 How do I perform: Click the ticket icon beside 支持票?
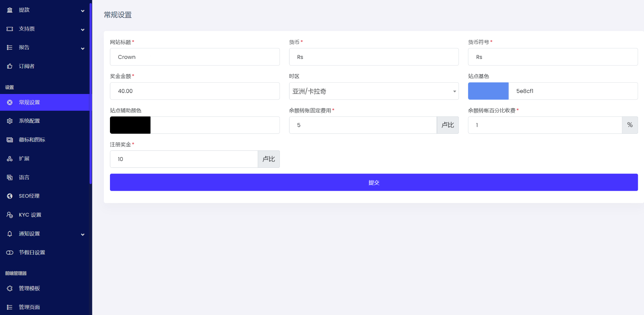point(10,29)
